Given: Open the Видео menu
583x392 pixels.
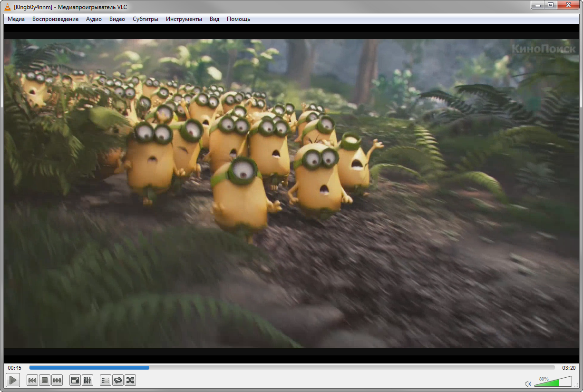Looking at the screenshot, I should (x=117, y=19).
